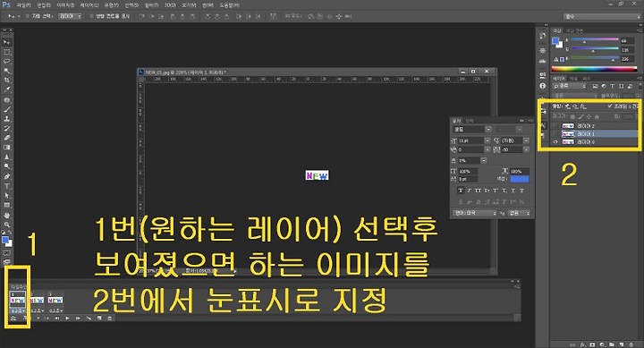This screenshot has width=644, height=348.
Task: Open the workspace switcher dropdown
Action: coord(602,16)
